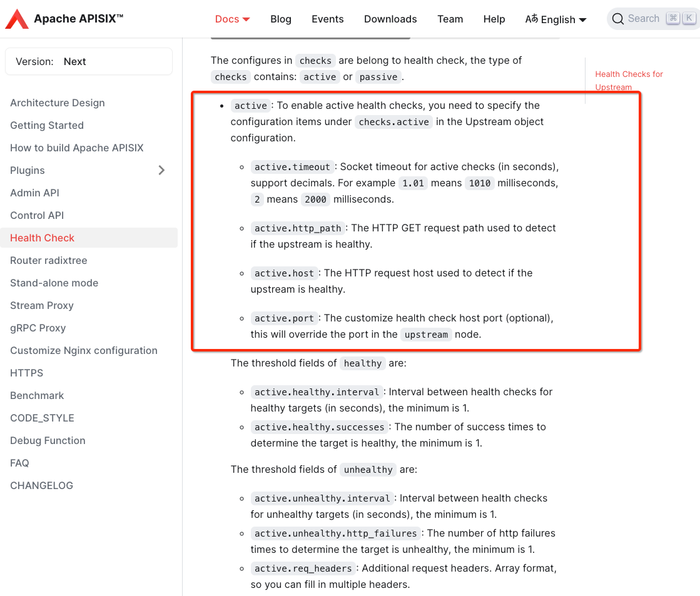The height and width of the screenshot is (596, 700).
Task: Click the 1.01 code value
Action: 413,183
